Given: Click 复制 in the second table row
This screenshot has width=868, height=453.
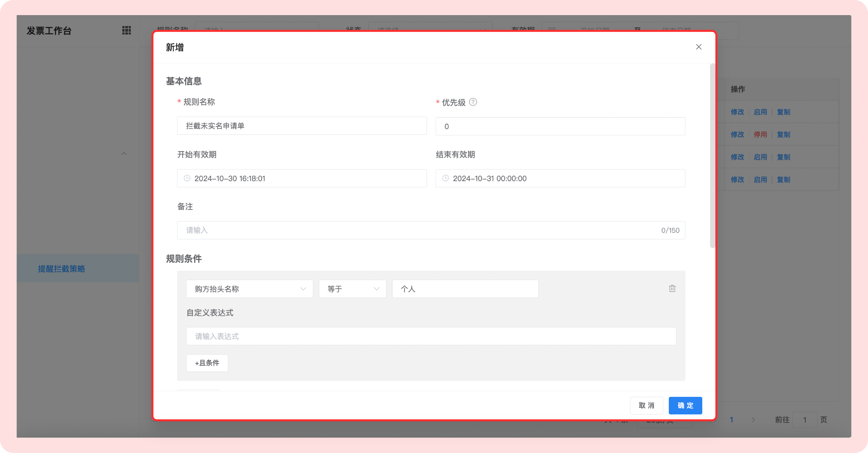Looking at the screenshot, I should pyautogui.click(x=783, y=135).
